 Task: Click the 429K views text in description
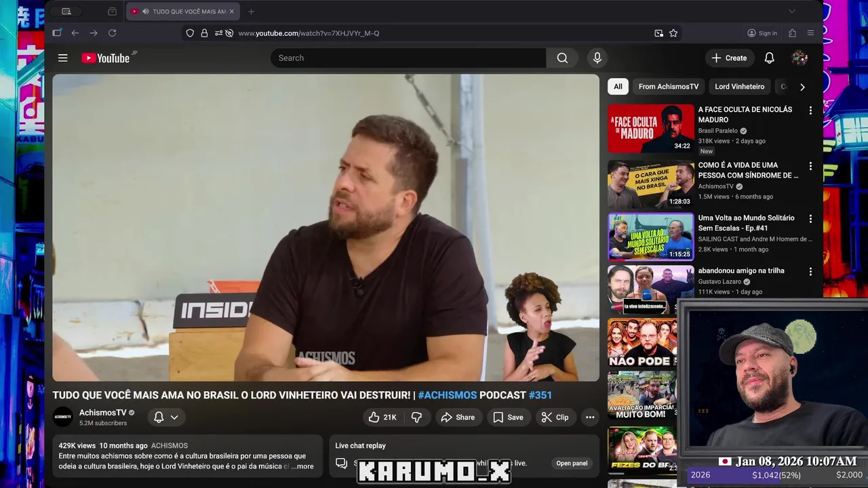77,446
